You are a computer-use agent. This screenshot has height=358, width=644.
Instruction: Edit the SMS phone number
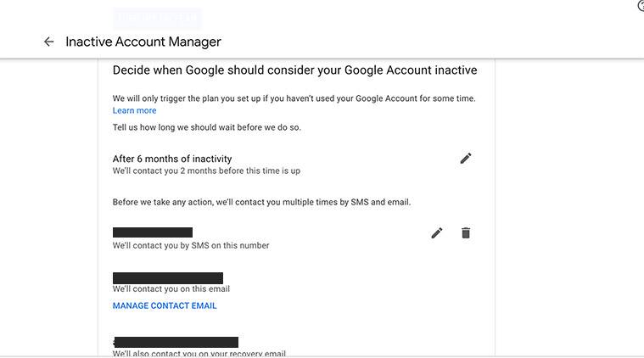(436, 232)
